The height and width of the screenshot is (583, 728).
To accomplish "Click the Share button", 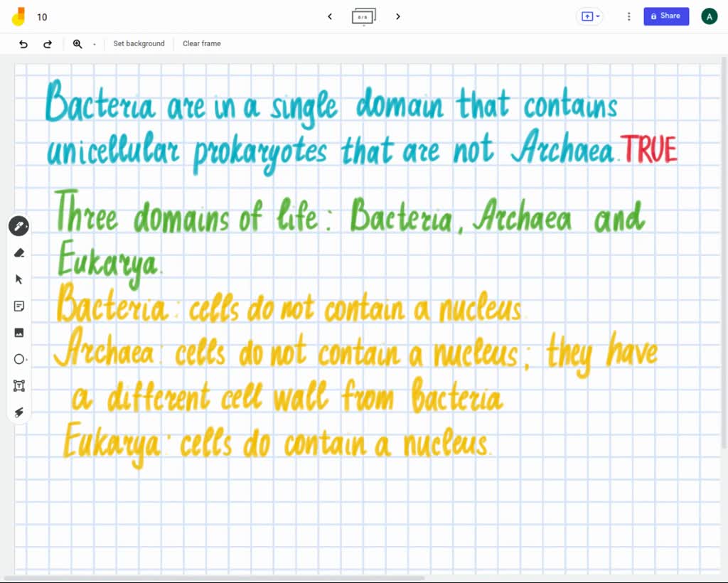I will point(665,16).
